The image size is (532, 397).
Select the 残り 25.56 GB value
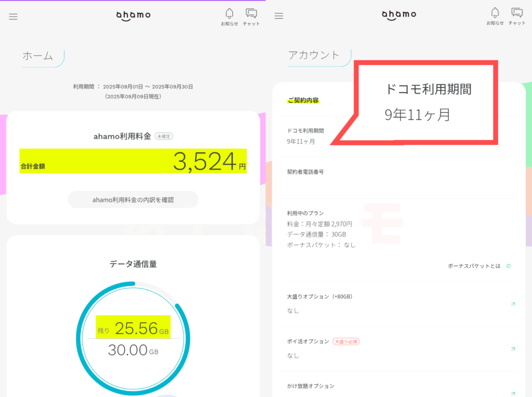pos(133,327)
